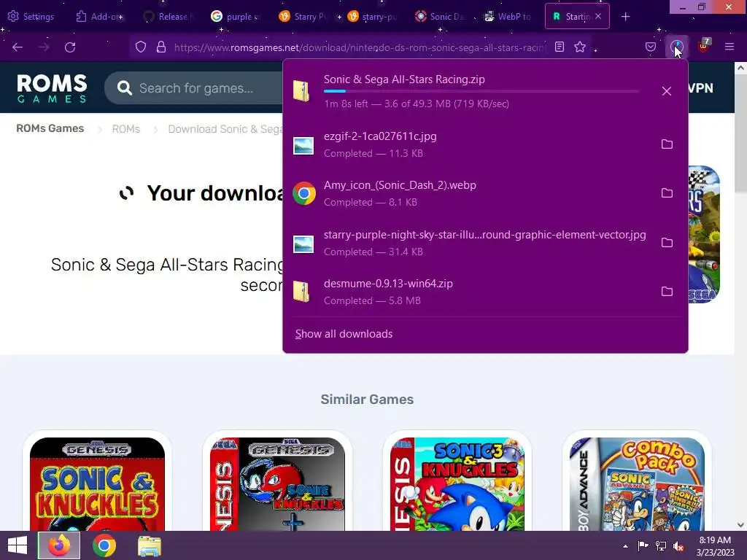Open the Windows Start menu
The image size is (747, 560).
(x=18, y=545)
